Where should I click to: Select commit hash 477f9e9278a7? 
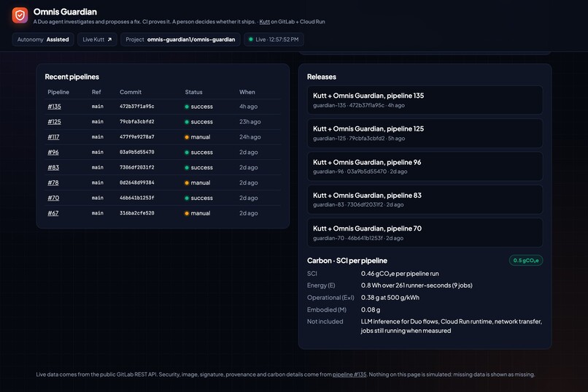(x=137, y=137)
